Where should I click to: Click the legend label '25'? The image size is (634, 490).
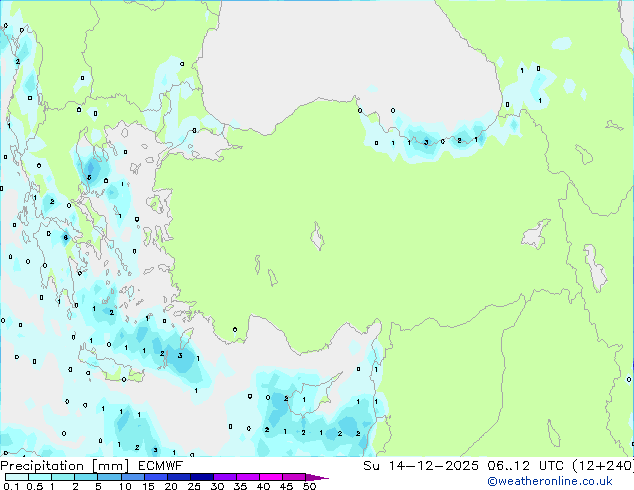(x=194, y=486)
